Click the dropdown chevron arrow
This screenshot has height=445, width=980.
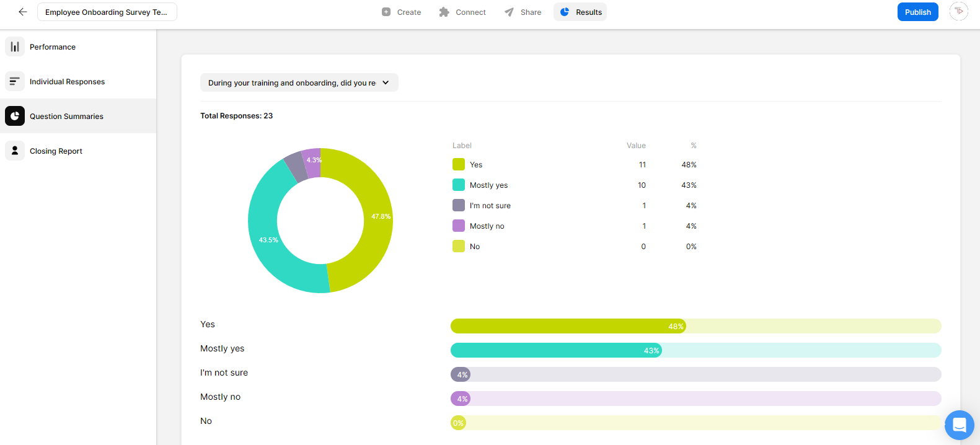[x=386, y=83]
